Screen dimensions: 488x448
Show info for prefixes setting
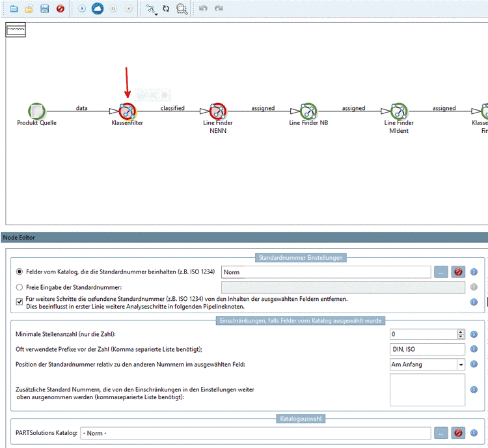[474, 349]
